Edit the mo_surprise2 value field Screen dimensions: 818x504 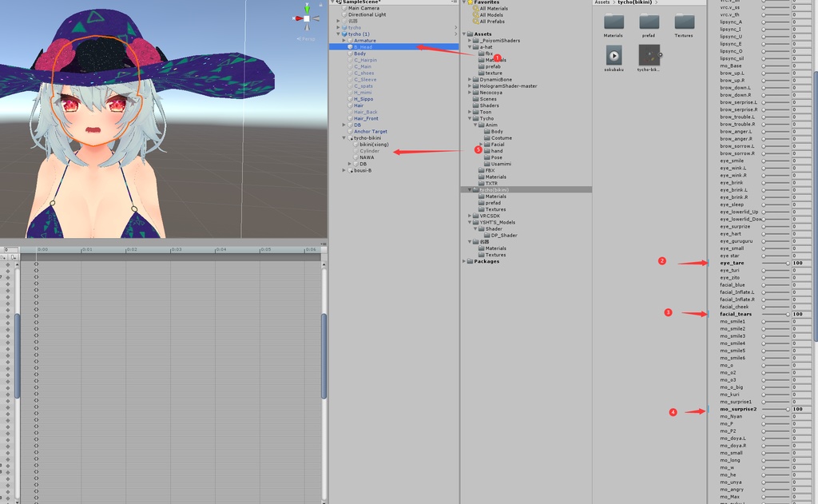pos(800,409)
